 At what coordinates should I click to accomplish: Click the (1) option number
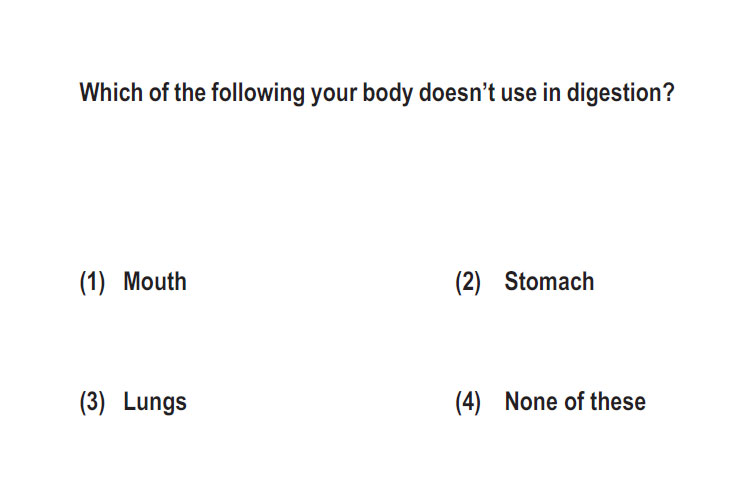coord(92,282)
